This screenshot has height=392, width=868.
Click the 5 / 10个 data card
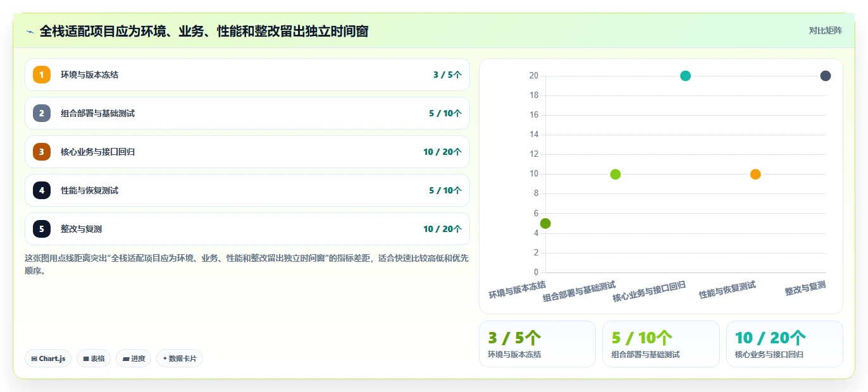[x=661, y=344]
